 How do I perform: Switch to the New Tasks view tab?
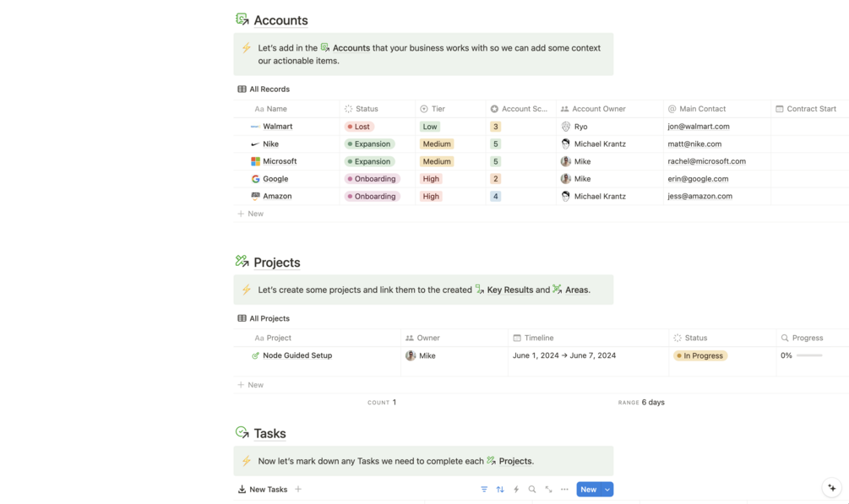point(263,490)
